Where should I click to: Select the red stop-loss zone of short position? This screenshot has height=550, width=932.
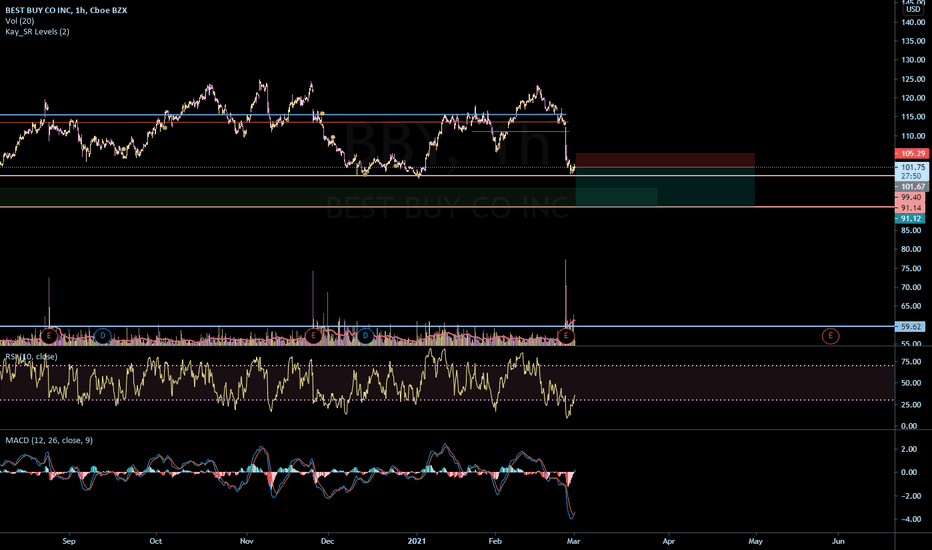665,160
